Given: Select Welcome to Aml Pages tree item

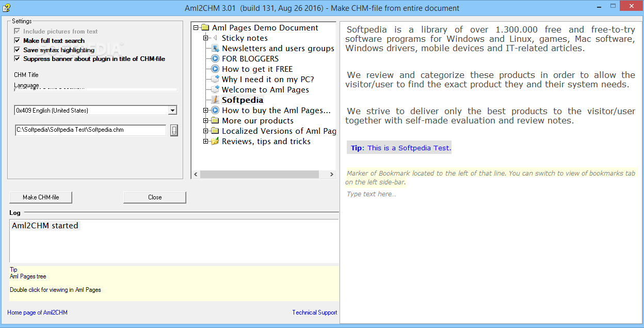Looking at the screenshot, I should [265, 90].
